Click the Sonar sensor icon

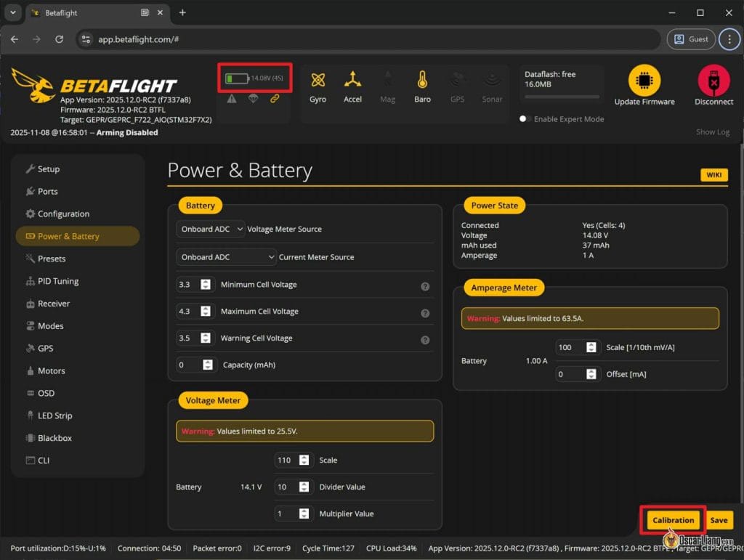pos(492,80)
